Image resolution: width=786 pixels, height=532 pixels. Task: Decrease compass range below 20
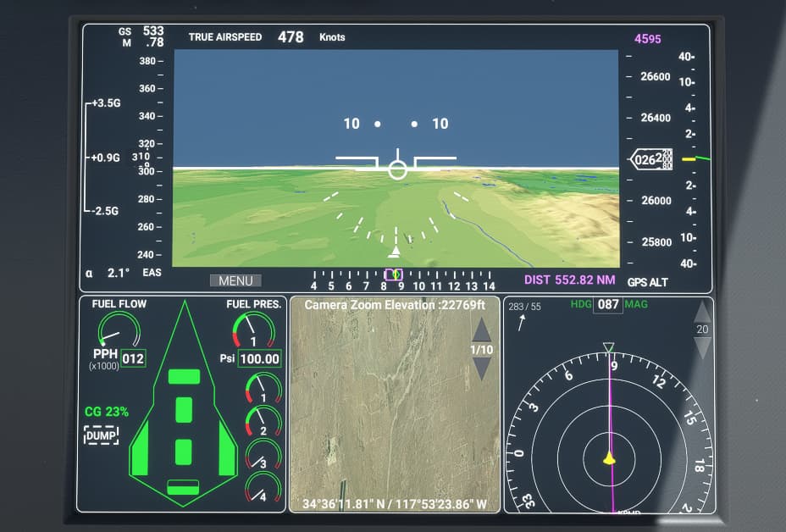[x=702, y=347]
